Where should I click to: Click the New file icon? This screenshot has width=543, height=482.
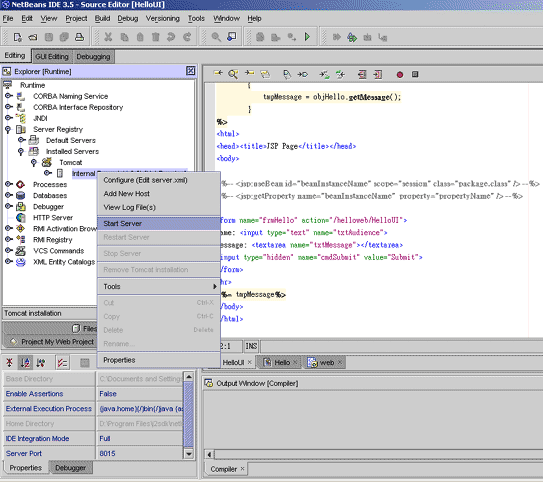[x=17, y=37]
